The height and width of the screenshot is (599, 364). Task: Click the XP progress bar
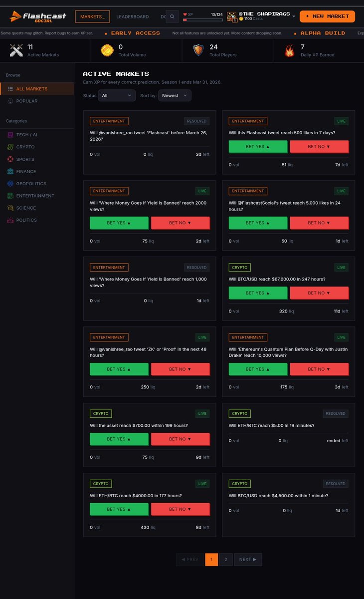click(x=203, y=19)
